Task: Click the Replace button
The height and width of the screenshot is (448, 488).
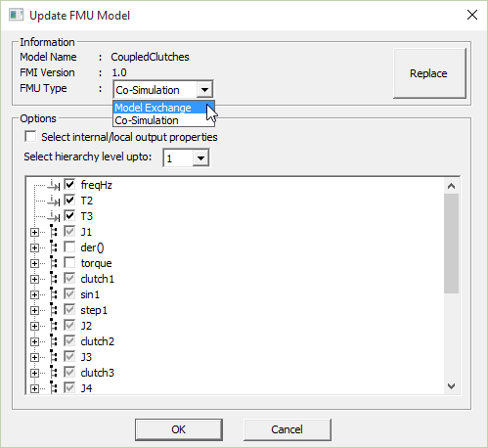Action: pos(429,73)
